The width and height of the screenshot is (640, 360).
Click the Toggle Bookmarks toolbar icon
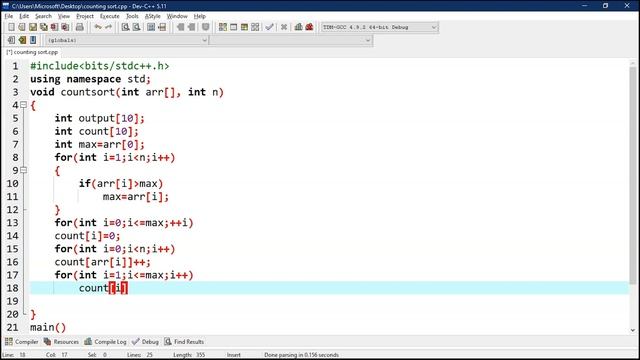[22, 40]
